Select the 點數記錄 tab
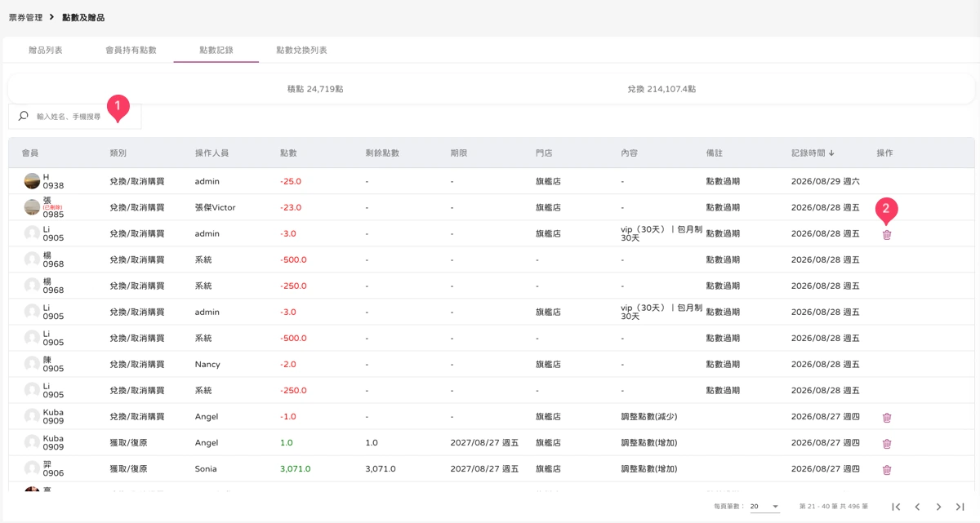Image resolution: width=980 pixels, height=523 pixels. point(216,50)
